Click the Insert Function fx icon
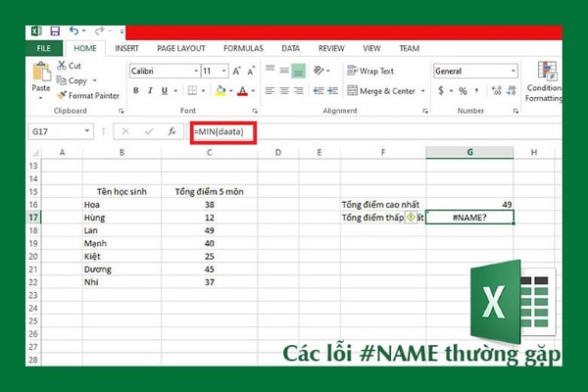This screenshot has width=588, height=392. [x=171, y=130]
